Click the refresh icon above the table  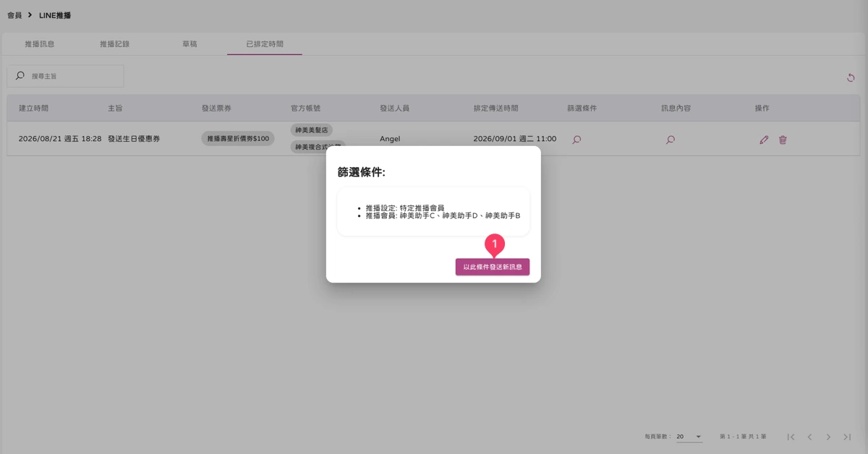(851, 77)
